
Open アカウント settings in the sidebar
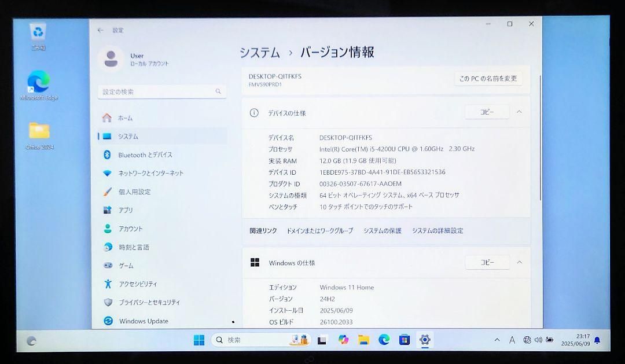pos(162,229)
